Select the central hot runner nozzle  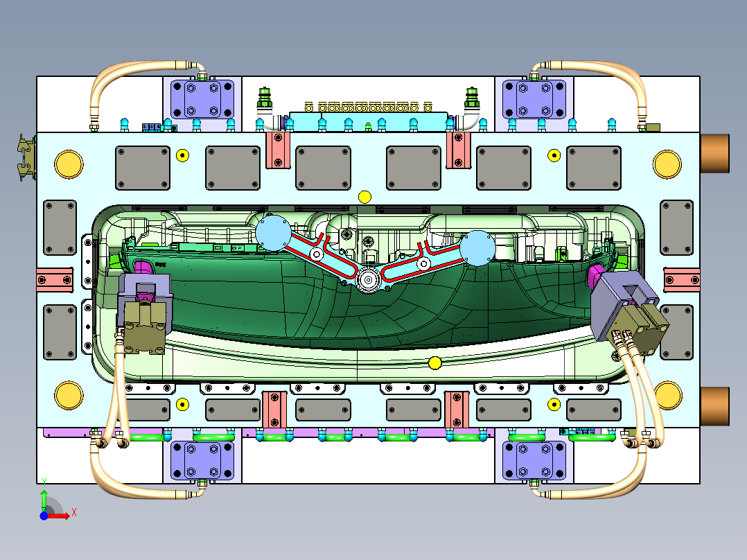click(368, 280)
